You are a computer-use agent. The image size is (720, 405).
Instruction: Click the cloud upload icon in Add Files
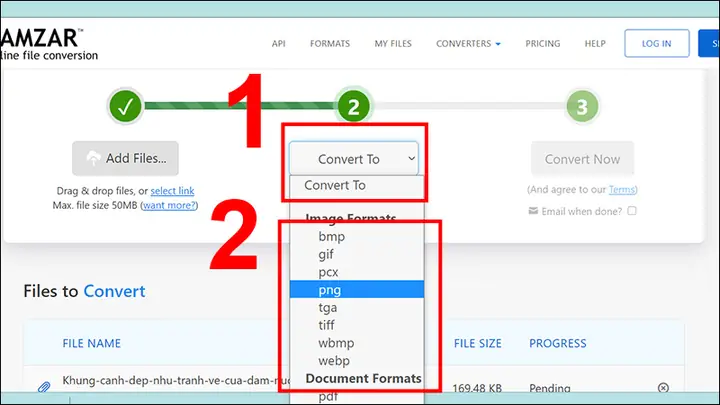coord(93,158)
